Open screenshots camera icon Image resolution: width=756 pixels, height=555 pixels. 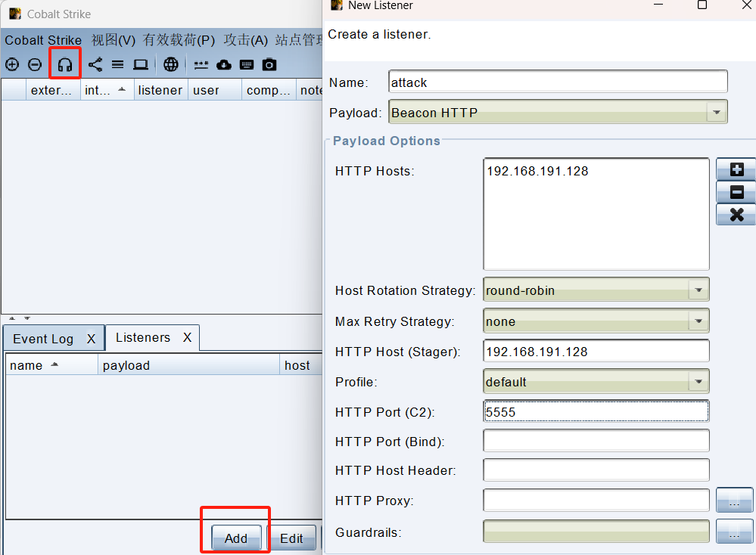[269, 64]
